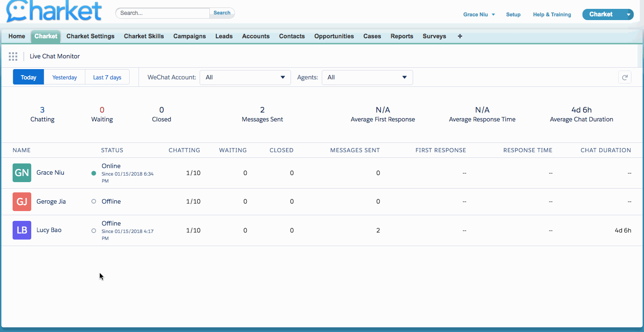
Task: Open the Agents dropdown
Action: (367, 78)
